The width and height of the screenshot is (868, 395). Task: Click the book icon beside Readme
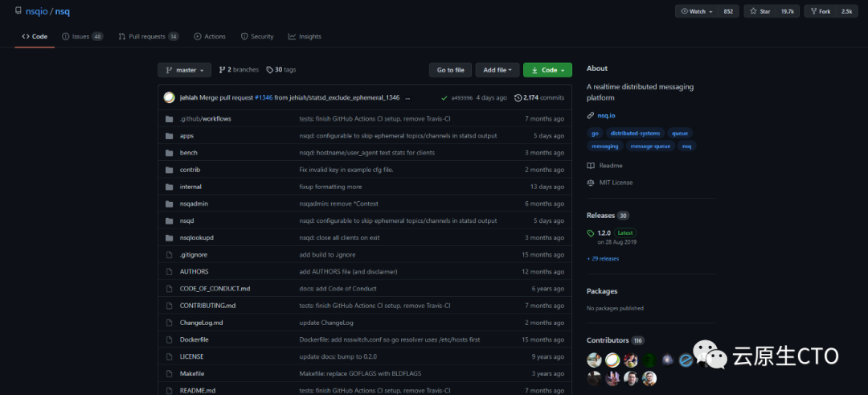coord(591,166)
